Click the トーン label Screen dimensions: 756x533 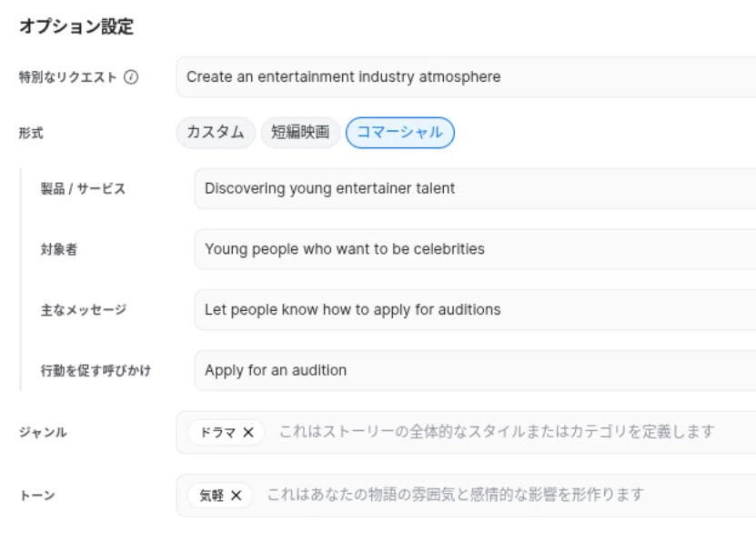(x=37, y=496)
